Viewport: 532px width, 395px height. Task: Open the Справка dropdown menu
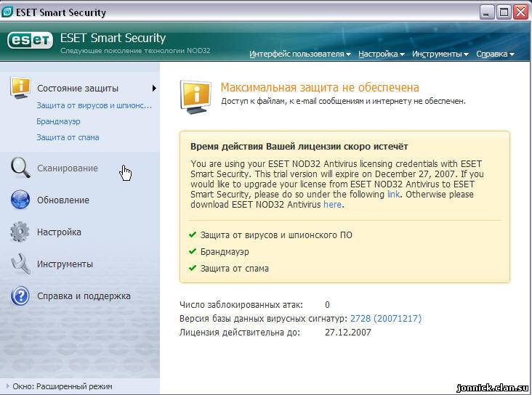click(x=495, y=54)
